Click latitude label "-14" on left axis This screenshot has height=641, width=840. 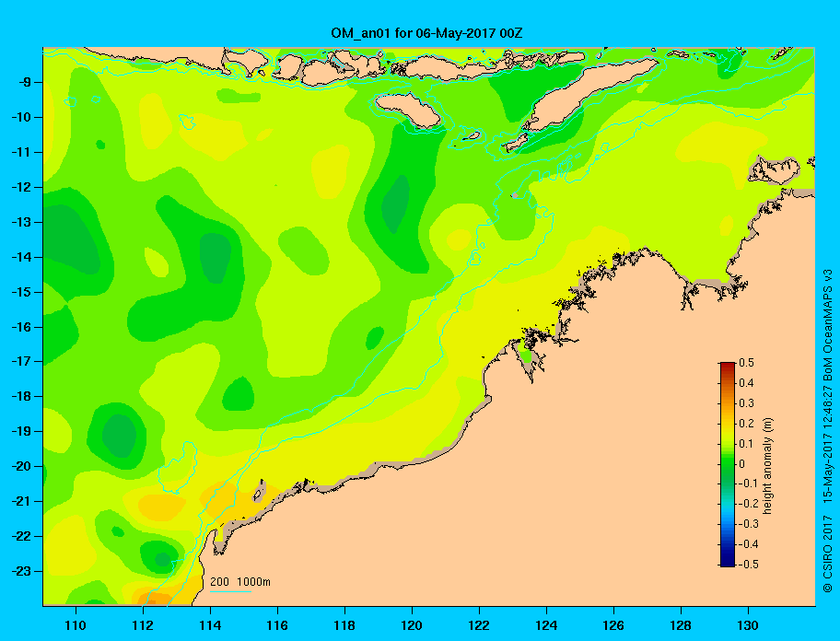click(x=21, y=257)
